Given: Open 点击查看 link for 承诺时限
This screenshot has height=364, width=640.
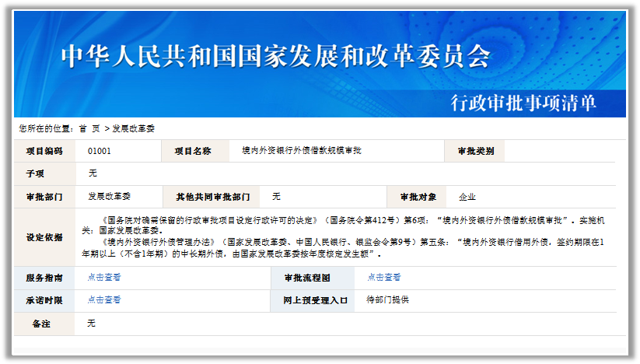Looking at the screenshot, I should pyautogui.click(x=104, y=300).
